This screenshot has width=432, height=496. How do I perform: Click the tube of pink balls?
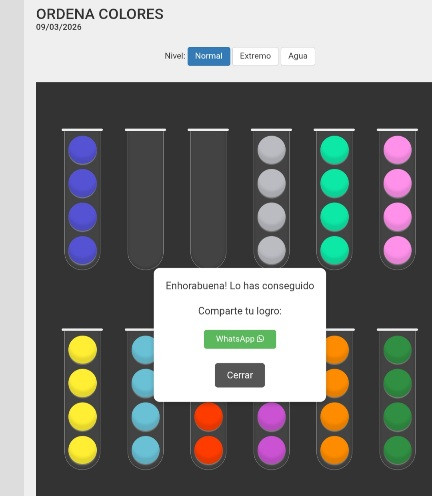coord(397,199)
